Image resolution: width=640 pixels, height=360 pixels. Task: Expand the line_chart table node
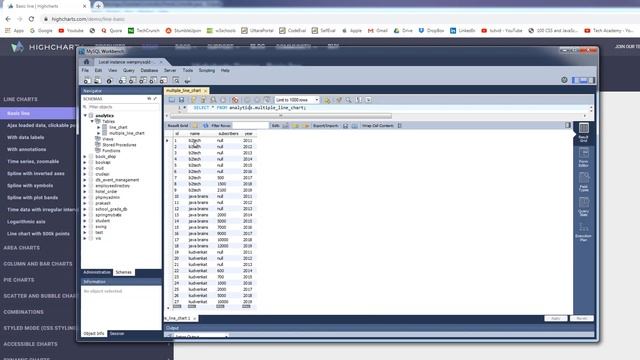pos(98,127)
